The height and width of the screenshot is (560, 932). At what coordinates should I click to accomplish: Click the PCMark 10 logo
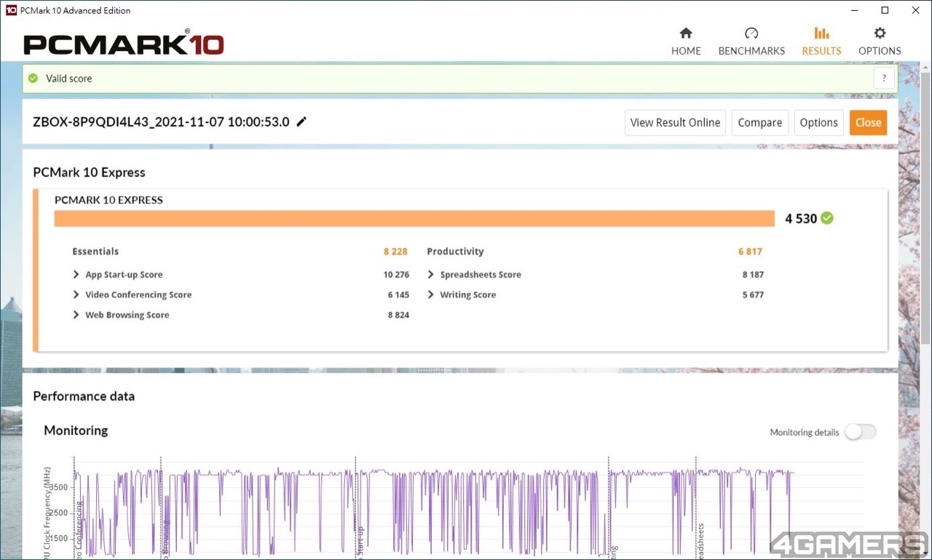pyautogui.click(x=124, y=44)
